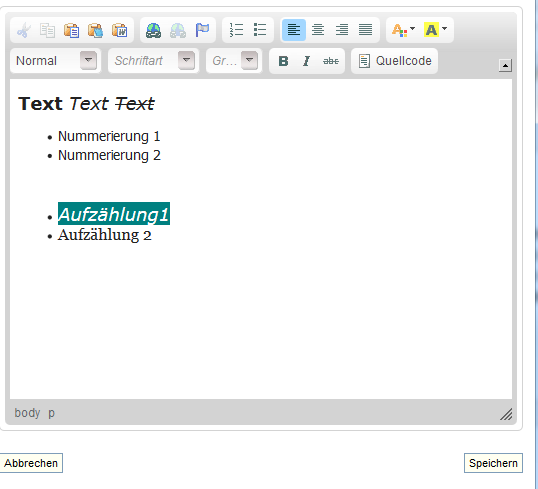Insert numbered list

236,30
